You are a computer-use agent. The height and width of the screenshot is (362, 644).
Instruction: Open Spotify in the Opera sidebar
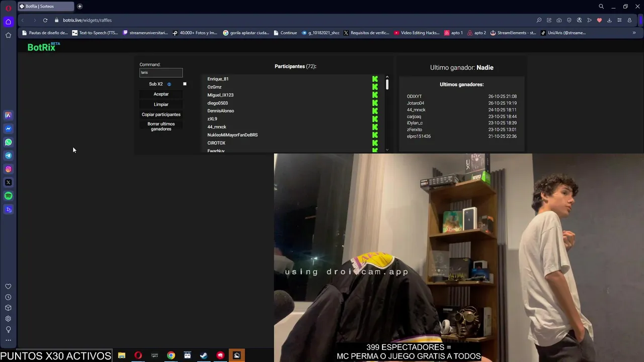(x=8, y=196)
